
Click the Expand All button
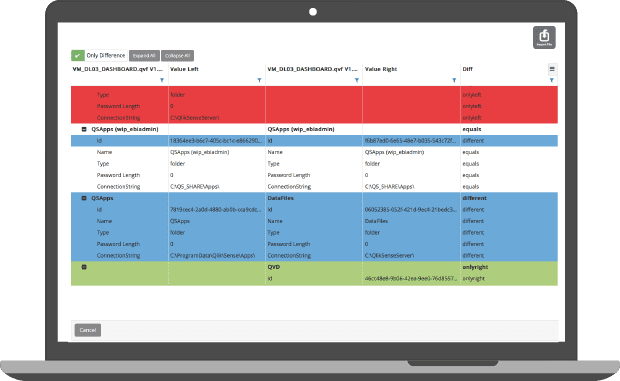pos(144,56)
